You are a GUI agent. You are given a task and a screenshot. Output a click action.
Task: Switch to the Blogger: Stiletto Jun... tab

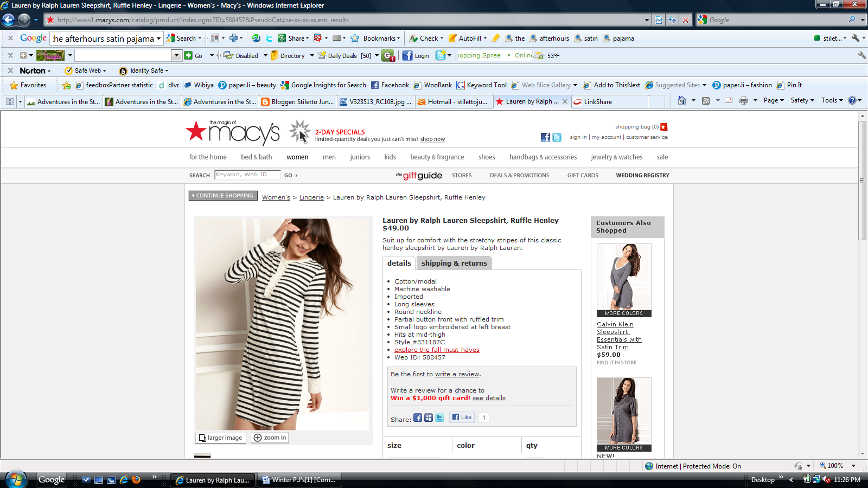click(x=297, y=101)
